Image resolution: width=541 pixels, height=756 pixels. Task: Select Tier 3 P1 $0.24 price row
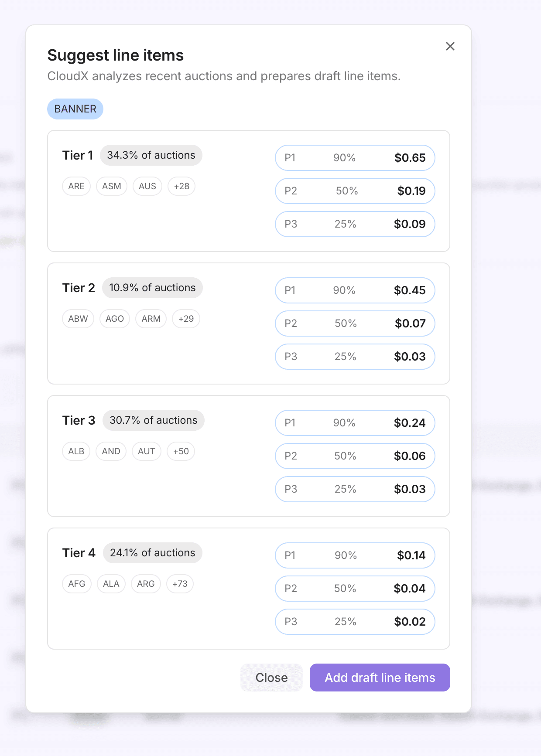(355, 423)
